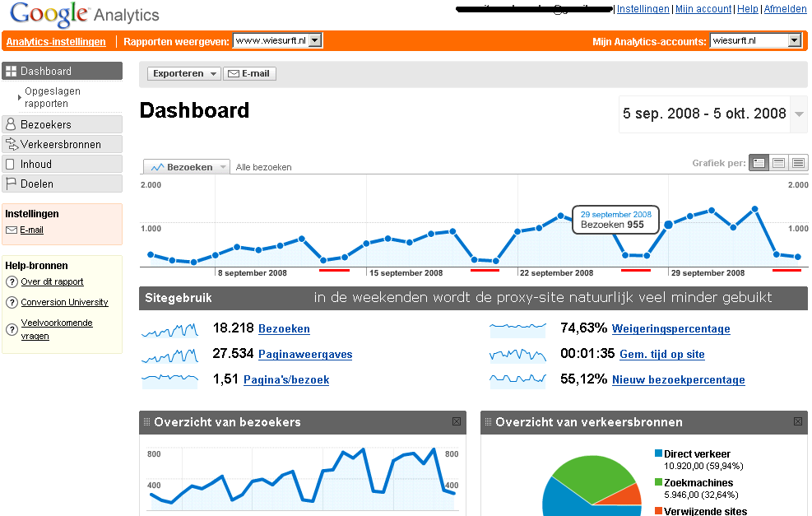Viewport: 812px width, 516px height.
Task: Click the "74,63%" bounce rate value
Action: point(583,328)
